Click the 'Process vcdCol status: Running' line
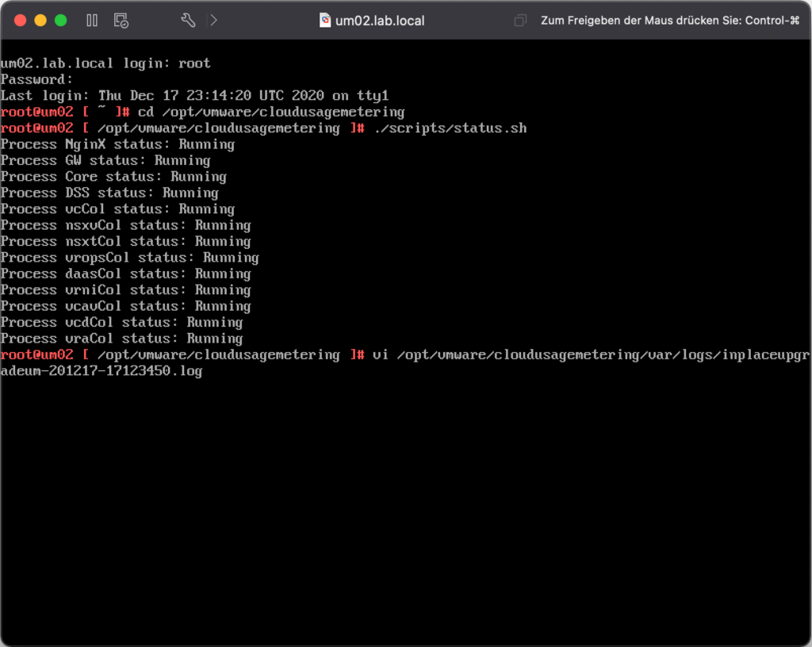Viewport: 812px width, 647px height. (x=121, y=322)
